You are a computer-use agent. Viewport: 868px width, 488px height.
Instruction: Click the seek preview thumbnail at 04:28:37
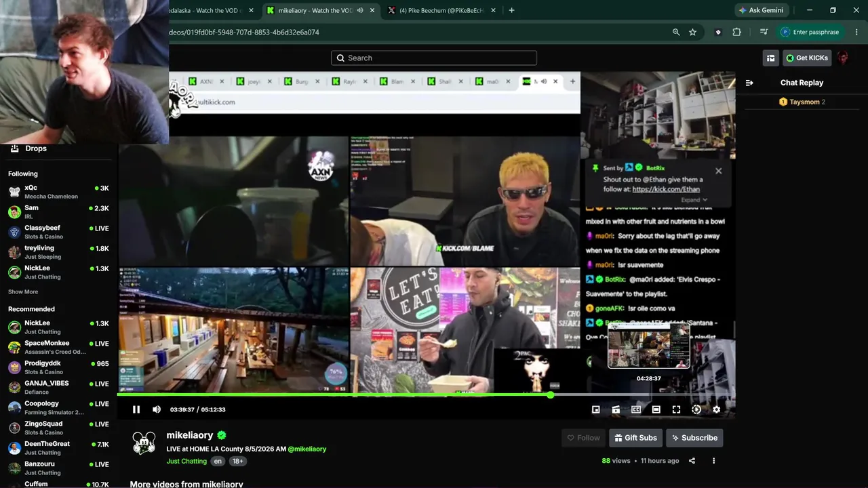click(649, 346)
